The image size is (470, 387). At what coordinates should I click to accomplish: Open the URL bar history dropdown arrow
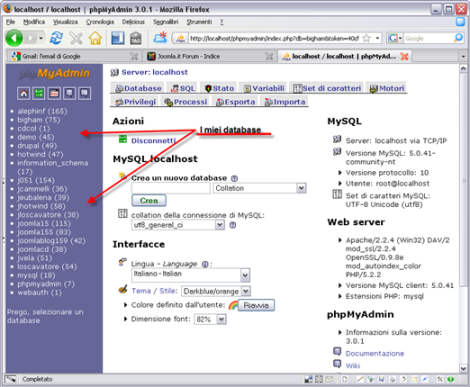click(377, 38)
